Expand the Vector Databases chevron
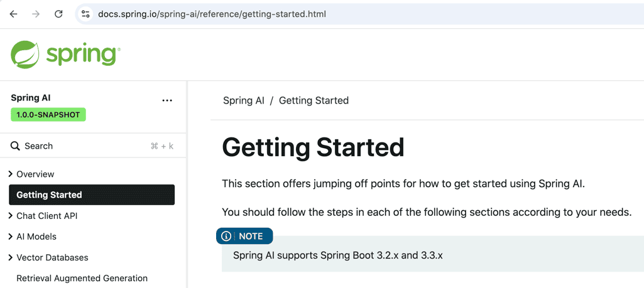 (11, 257)
